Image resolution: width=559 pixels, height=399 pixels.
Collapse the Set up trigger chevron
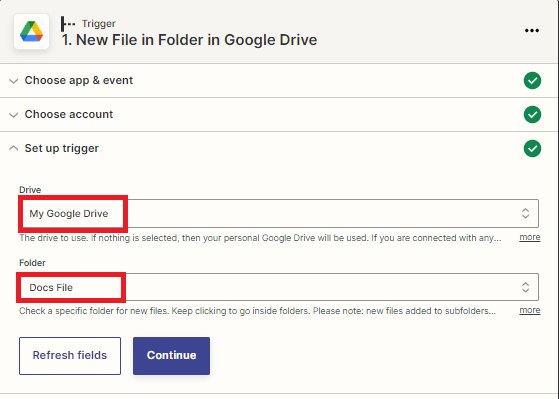pos(14,148)
